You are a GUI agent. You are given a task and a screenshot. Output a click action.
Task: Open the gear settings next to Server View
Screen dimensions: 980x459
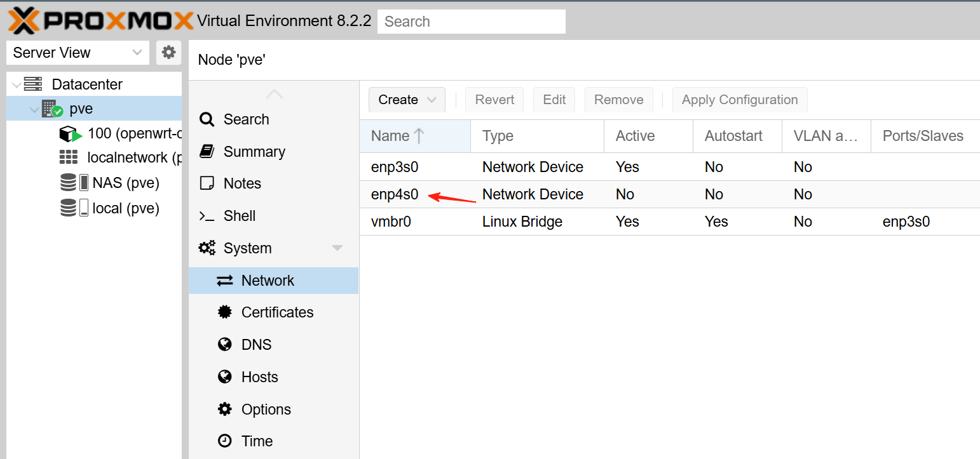[x=168, y=53]
